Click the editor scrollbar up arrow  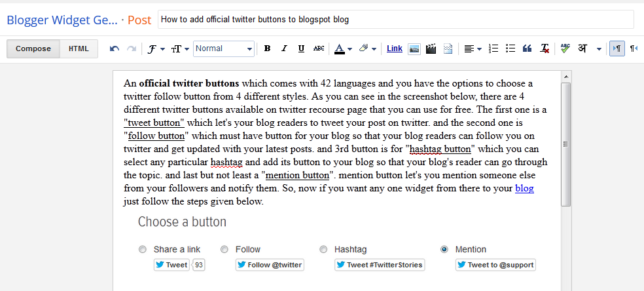566,77
